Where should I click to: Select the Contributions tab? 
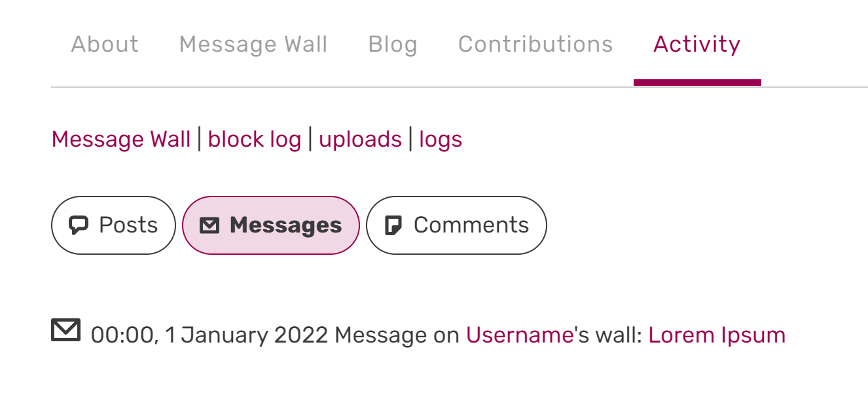coord(535,45)
